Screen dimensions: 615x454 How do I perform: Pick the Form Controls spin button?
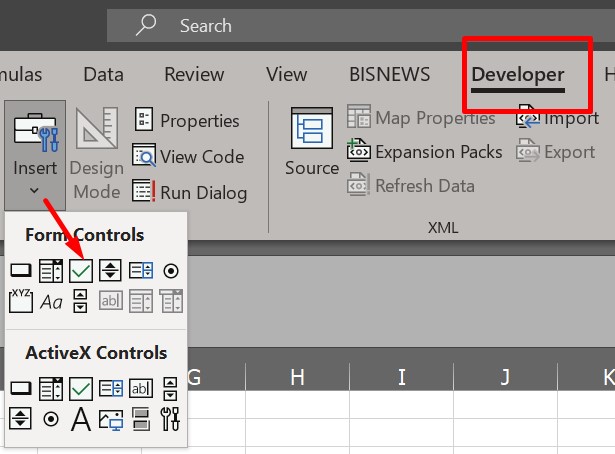point(111,270)
